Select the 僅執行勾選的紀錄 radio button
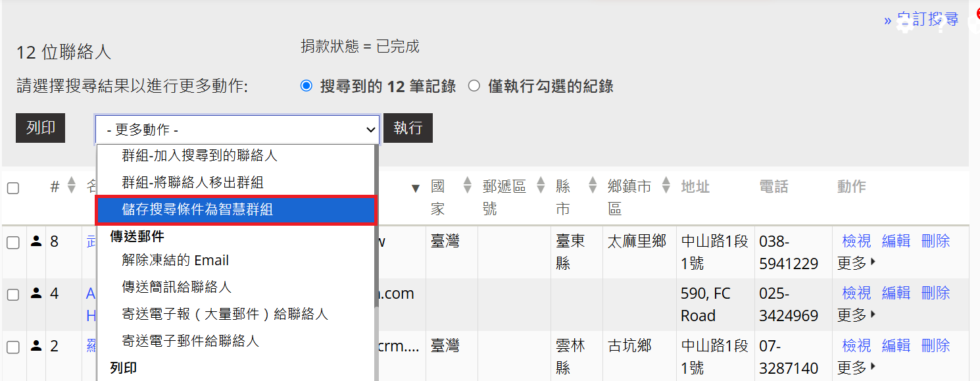The width and height of the screenshot is (980, 381). point(474,86)
